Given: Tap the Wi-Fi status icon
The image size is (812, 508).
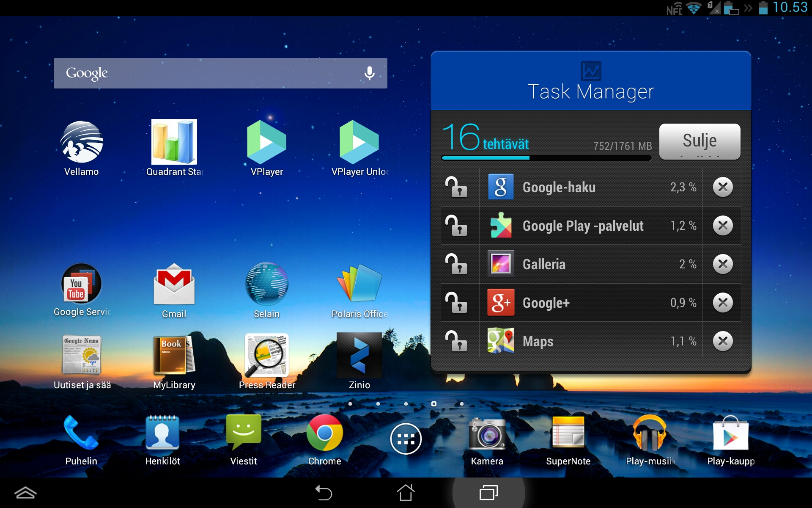Looking at the screenshot, I should tap(694, 8).
